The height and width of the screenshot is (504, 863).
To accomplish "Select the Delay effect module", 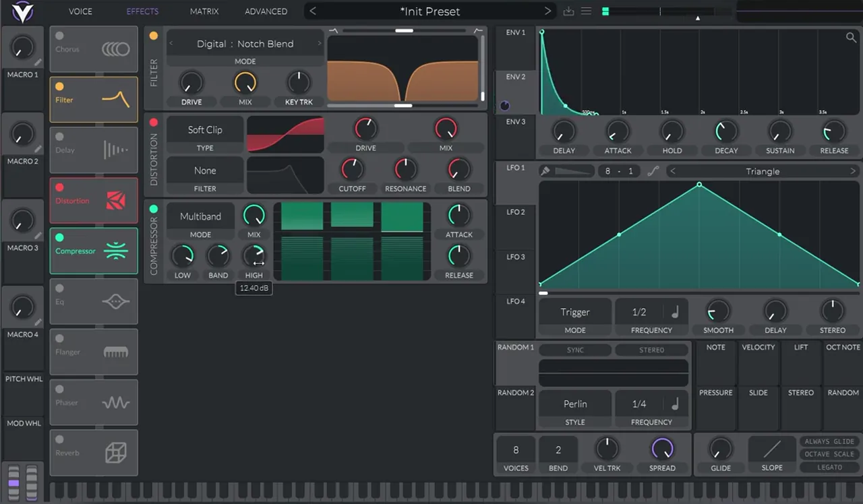I will point(94,150).
